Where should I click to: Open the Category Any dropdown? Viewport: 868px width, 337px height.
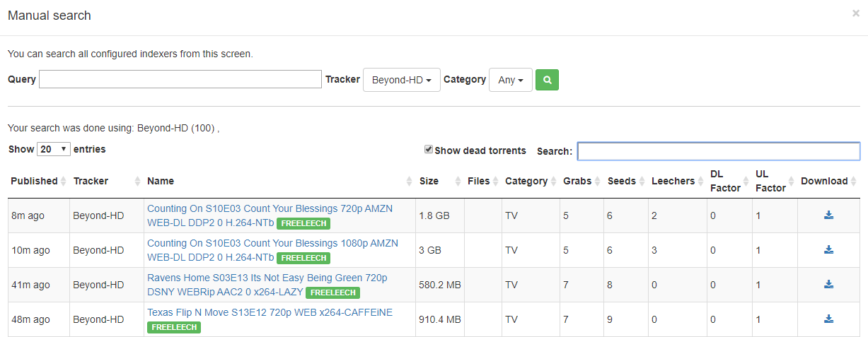510,80
